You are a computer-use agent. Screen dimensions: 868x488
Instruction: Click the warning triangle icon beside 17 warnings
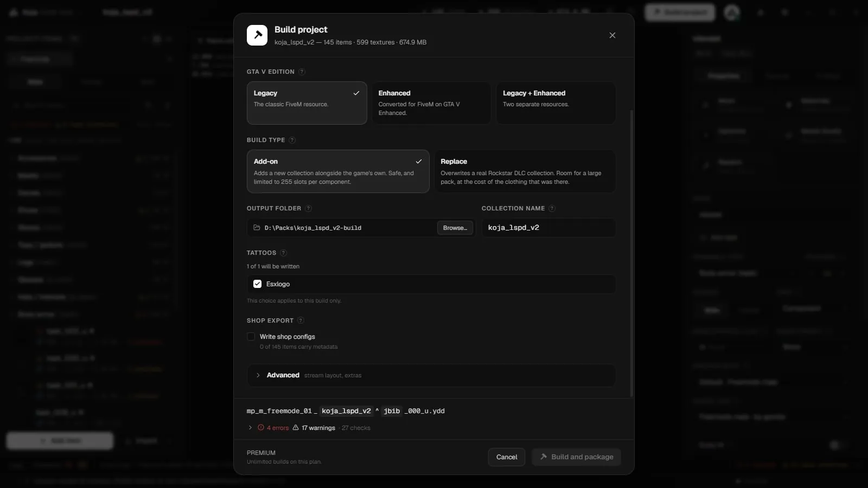click(296, 428)
